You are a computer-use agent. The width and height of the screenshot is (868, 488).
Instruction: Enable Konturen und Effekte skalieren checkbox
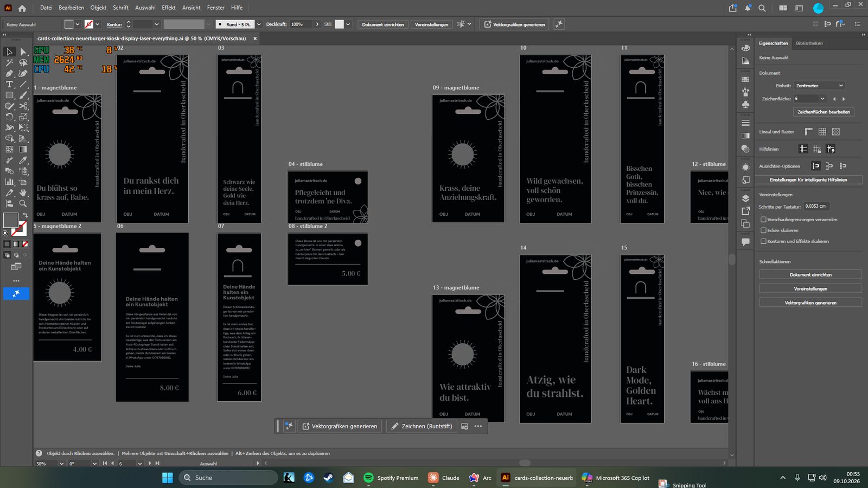(x=763, y=241)
